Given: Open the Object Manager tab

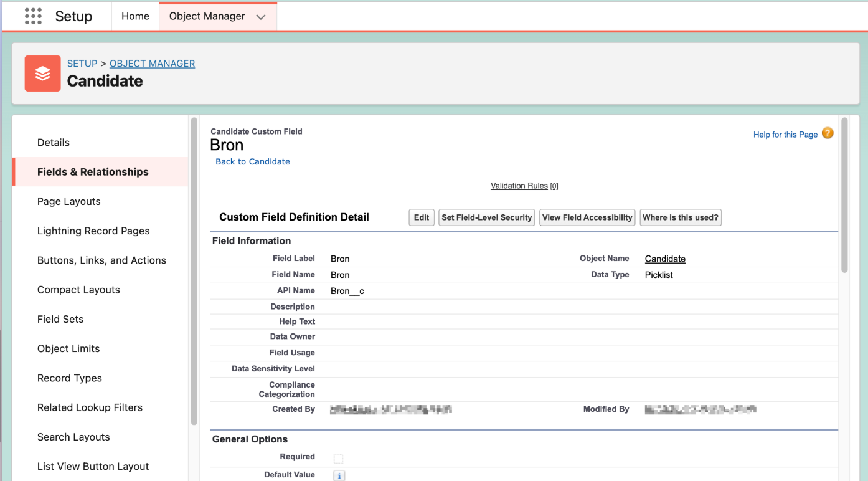Looking at the screenshot, I should tap(207, 16).
